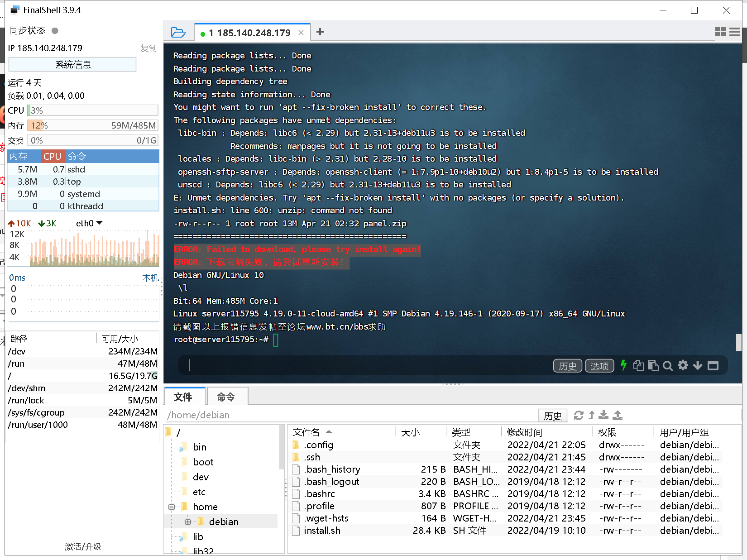Open terminal 选项 options button

[x=599, y=366]
